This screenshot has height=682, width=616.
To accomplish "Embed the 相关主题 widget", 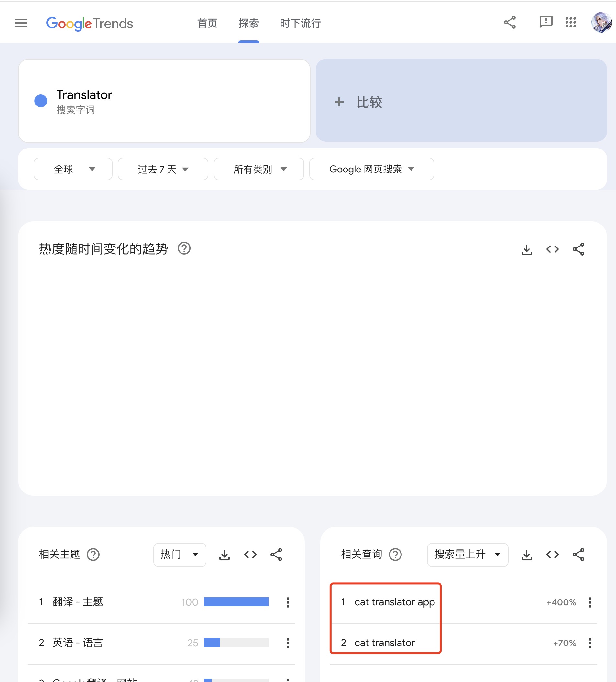I will tap(250, 555).
